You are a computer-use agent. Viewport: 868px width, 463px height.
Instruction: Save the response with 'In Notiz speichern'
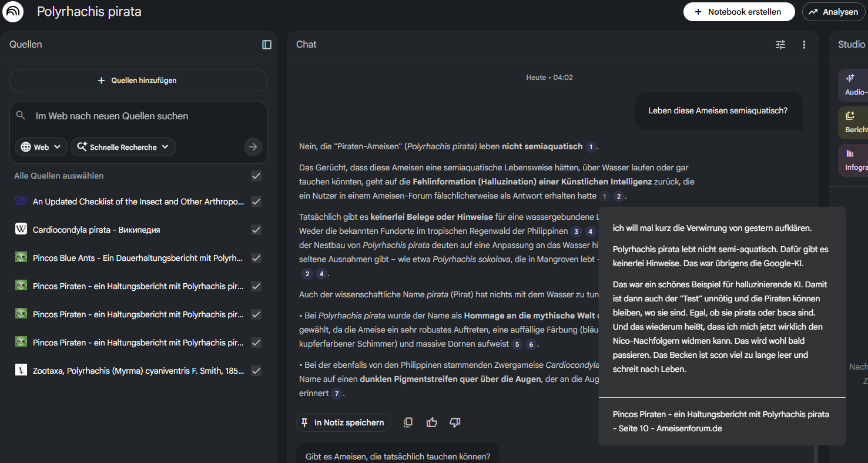point(343,422)
